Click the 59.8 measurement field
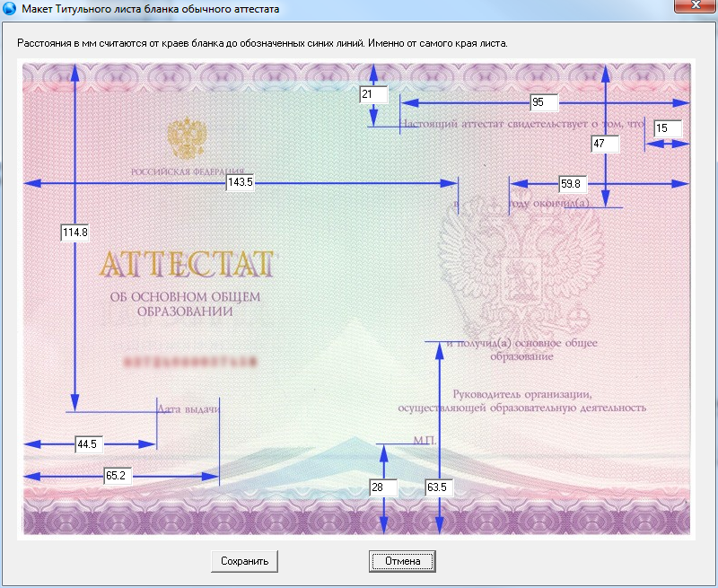Viewport: 718px width, 588px height. point(572,184)
